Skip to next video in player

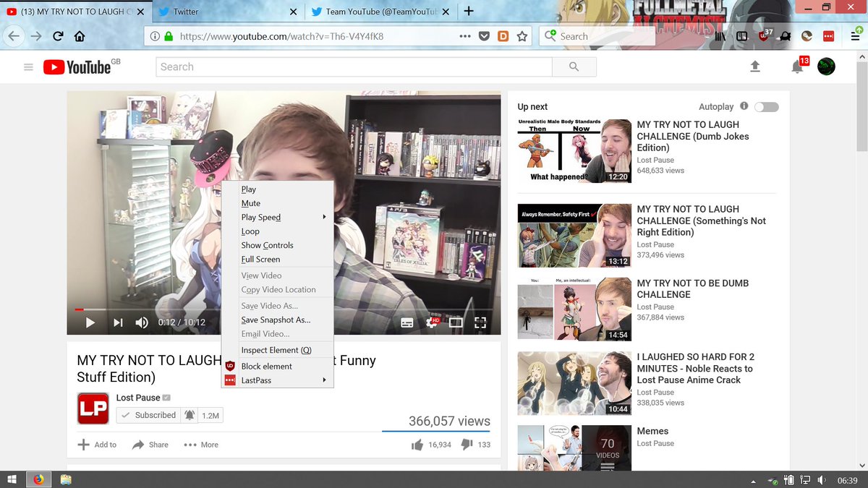[x=118, y=322]
